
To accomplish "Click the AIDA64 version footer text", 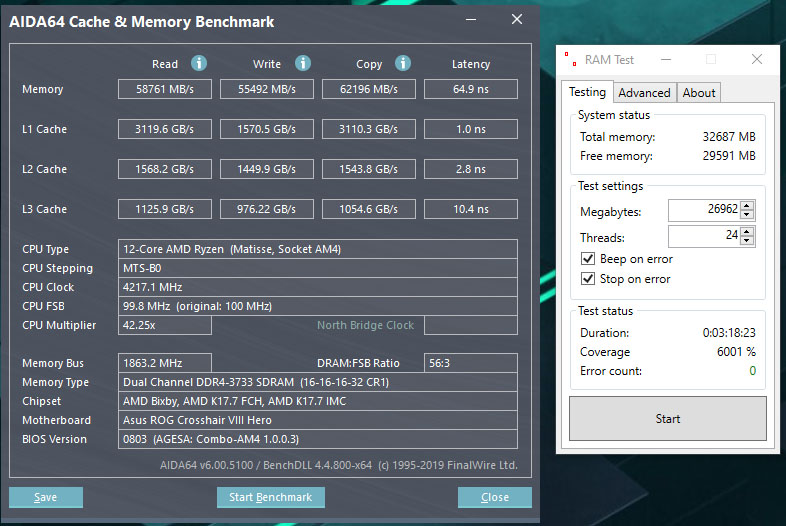I will (339, 465).
